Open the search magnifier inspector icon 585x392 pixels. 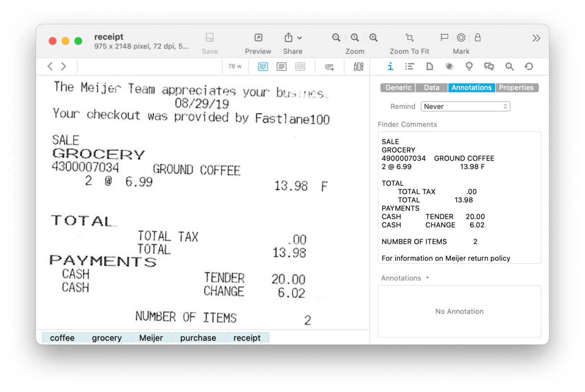click(x=509, y=67)
